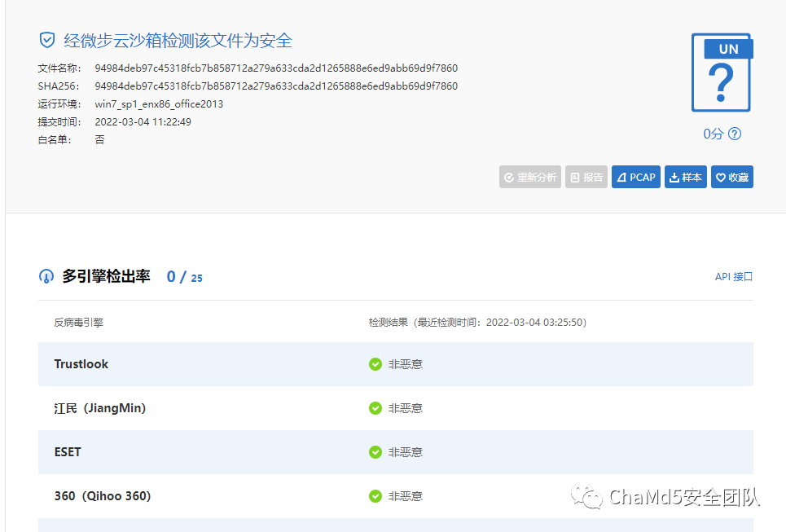Download the PCAP file
Screen dimensions: 786x532
[635, 177]
